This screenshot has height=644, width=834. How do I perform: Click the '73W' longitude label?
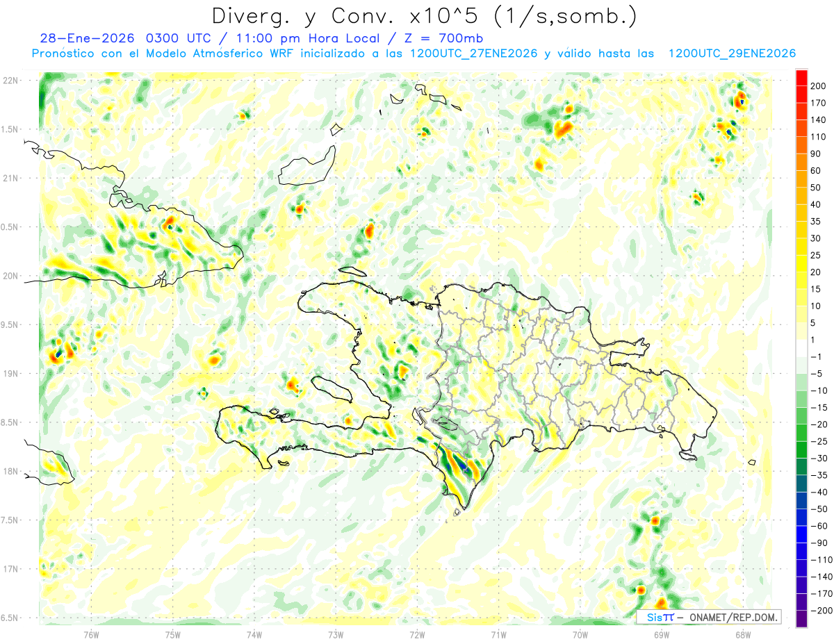[335, 634]
